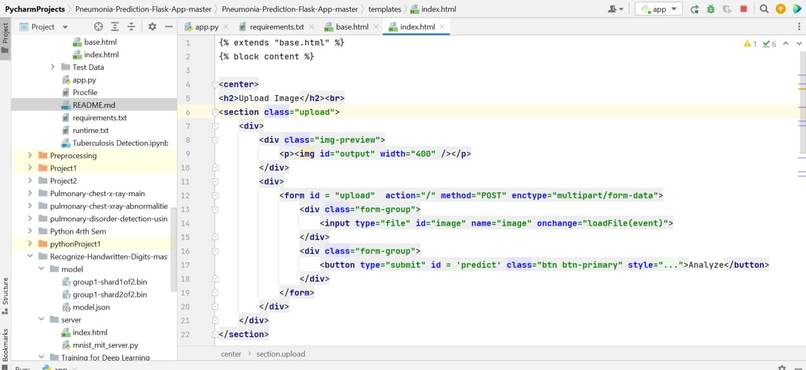
Task: Click Collapse All in Project panel
Action: click(x=131, y=27)
